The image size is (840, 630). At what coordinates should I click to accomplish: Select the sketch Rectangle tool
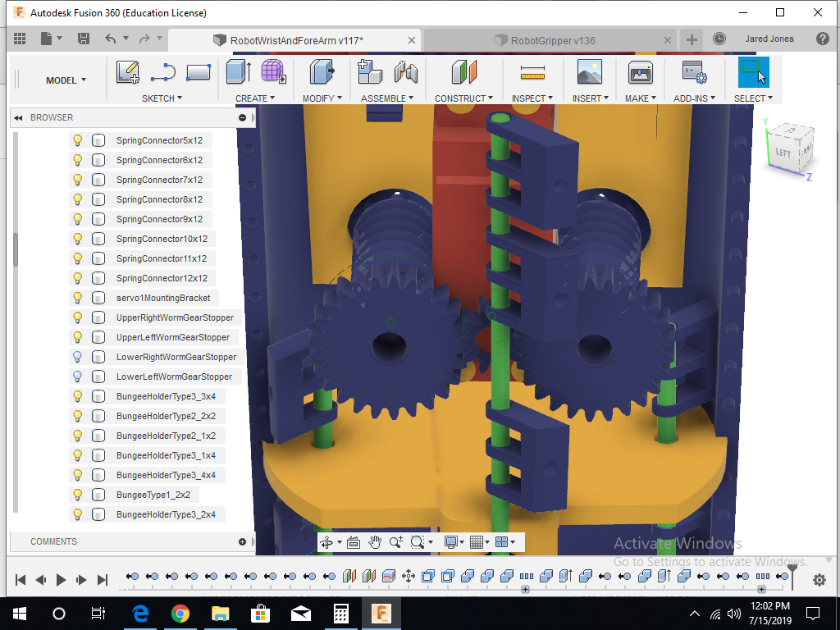pyautogui.click(x=199, y=72)
